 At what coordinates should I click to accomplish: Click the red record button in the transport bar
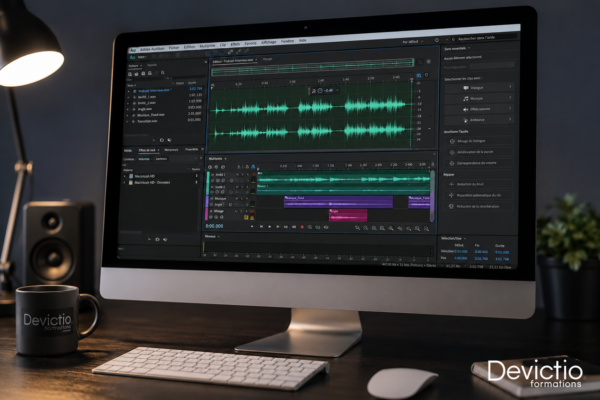302,227
